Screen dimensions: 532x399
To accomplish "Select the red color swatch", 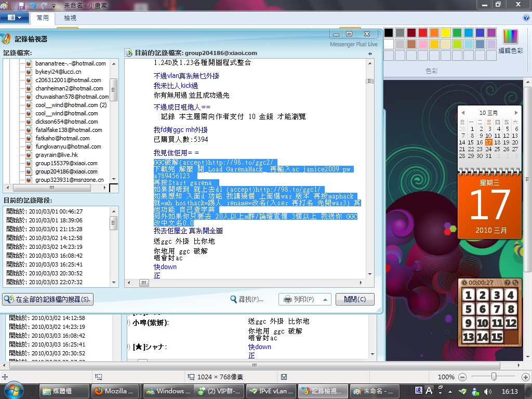I will 423,33.
